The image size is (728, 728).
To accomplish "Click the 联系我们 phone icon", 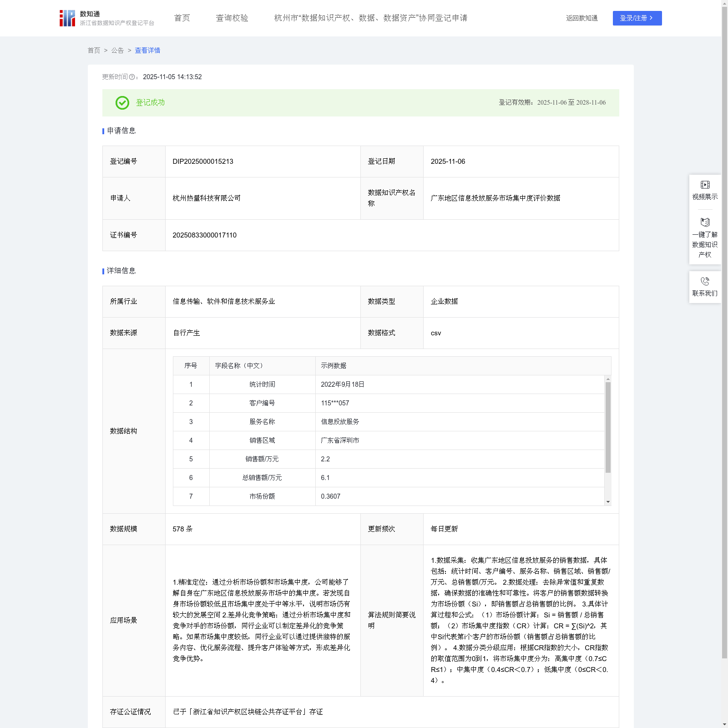I will (x=705, y=281).
